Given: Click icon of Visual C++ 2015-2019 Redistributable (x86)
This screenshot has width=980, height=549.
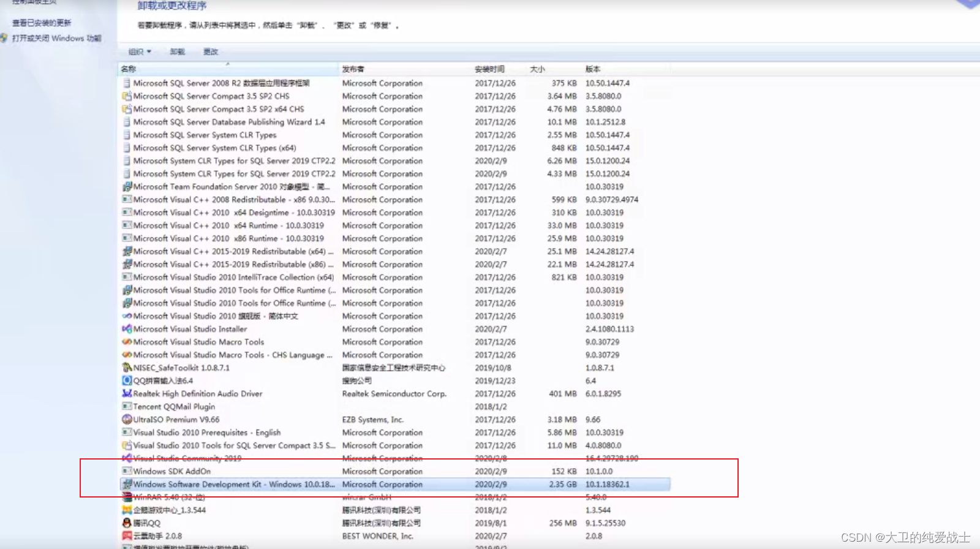Looking at the screenshot, I should click(127, 264).
